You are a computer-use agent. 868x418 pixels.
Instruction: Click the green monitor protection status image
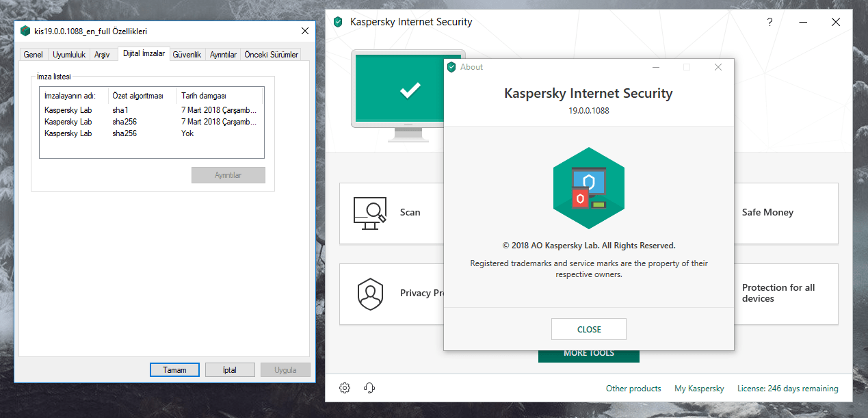pos(409,95)
